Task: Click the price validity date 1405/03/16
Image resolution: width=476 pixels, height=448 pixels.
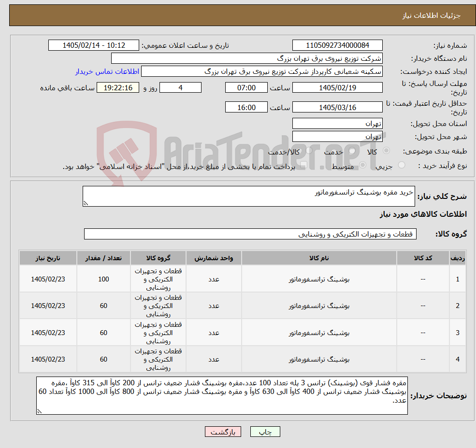Action: [x=337, y=107]
